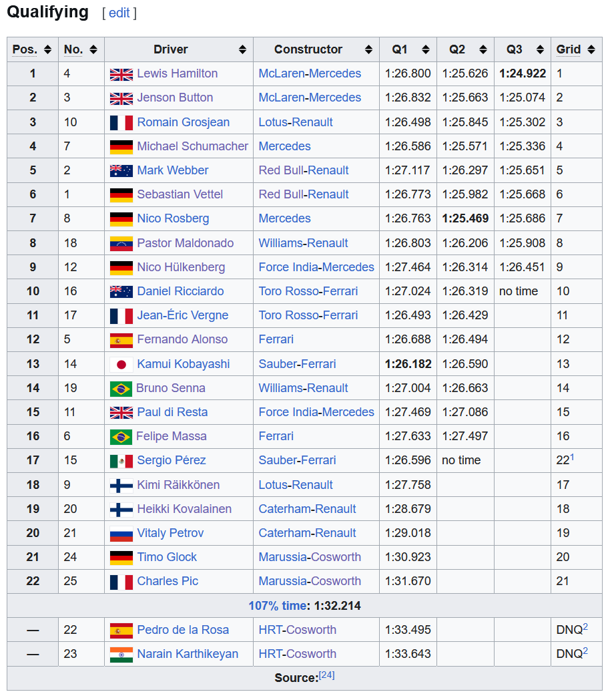The height and width of the screenshot is (700, 612).
Task: Open Lewis Hamilton driver page
Action: (x=177, y=73)
